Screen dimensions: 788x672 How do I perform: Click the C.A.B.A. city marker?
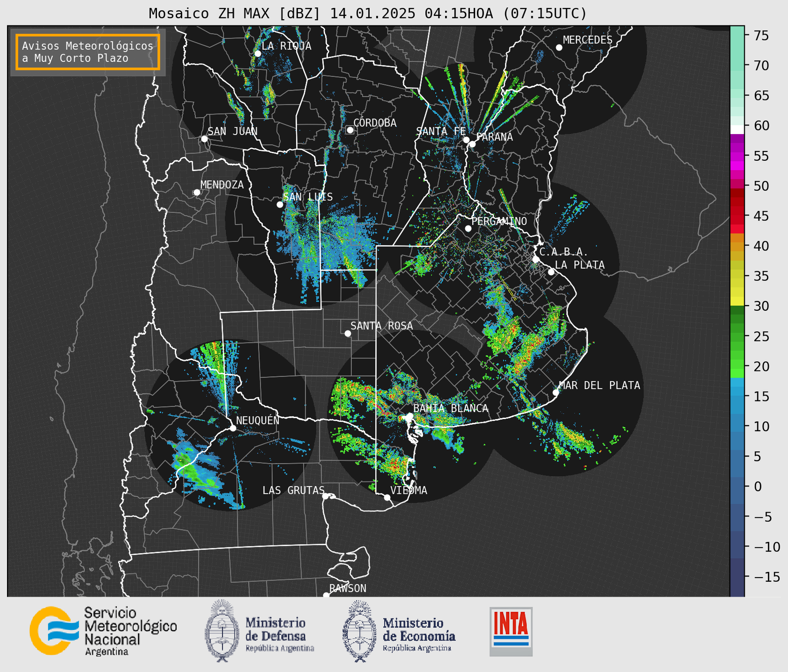point(536,259)
